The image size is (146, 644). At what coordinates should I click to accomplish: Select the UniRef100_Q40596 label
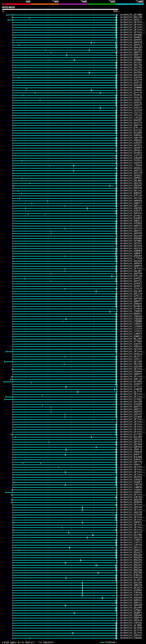[131, 72]
